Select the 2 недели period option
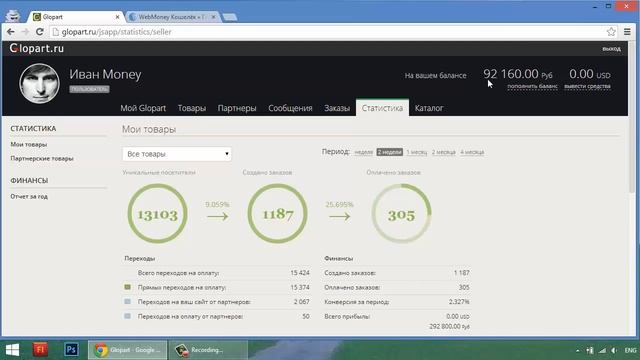 389,152
